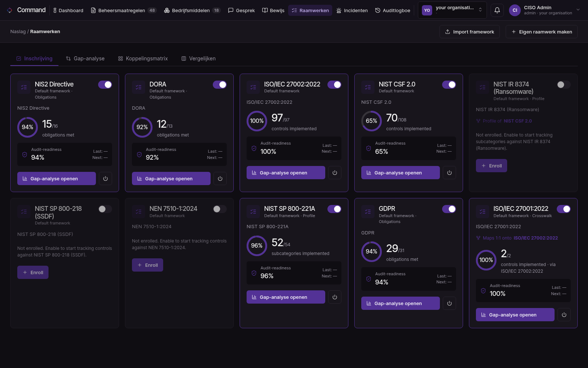Screen dimensions: 588x368
Task: Enroll in NIST SP 800-218 (SSDF)
Action: coord(33,272)
